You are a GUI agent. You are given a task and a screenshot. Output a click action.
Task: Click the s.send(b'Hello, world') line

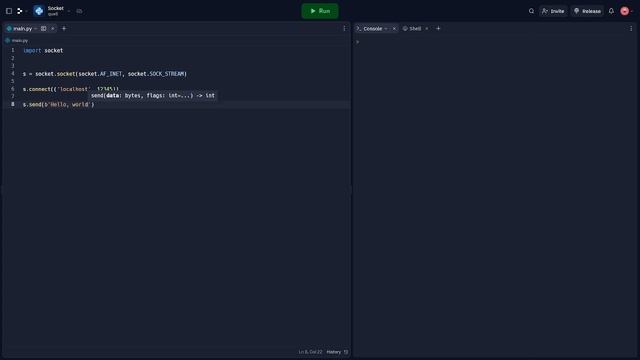(x=58, y=104)
